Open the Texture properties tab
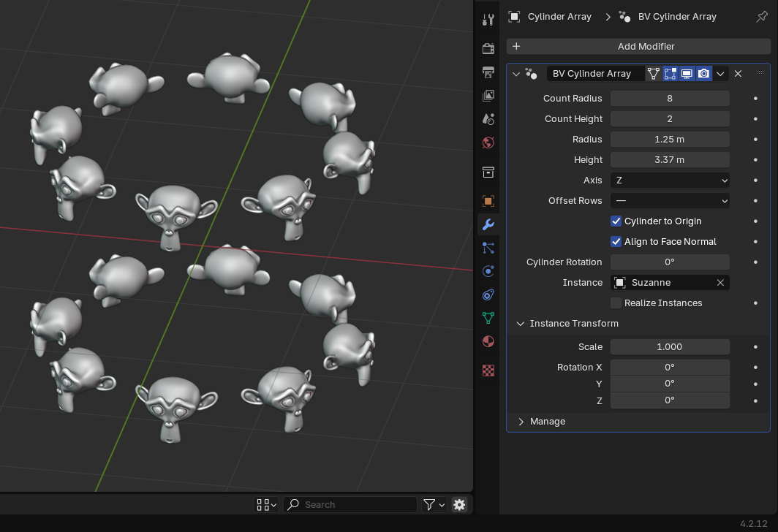The height and width of the screenshot is (532, 778). 488,370
